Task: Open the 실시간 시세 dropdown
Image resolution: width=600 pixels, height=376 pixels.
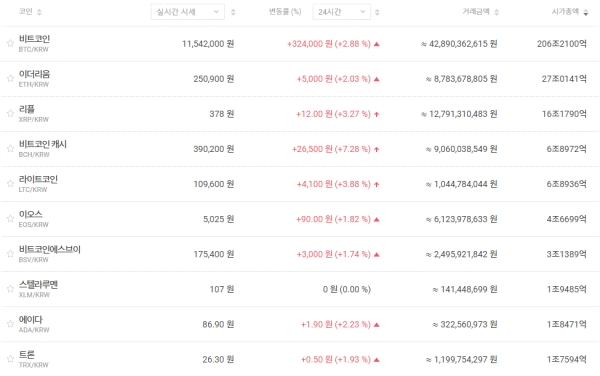Action: tap(188, 12)
